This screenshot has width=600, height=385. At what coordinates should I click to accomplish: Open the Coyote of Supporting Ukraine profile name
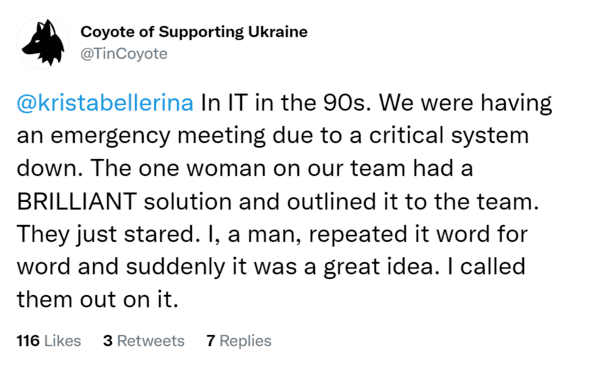[194, 32]
